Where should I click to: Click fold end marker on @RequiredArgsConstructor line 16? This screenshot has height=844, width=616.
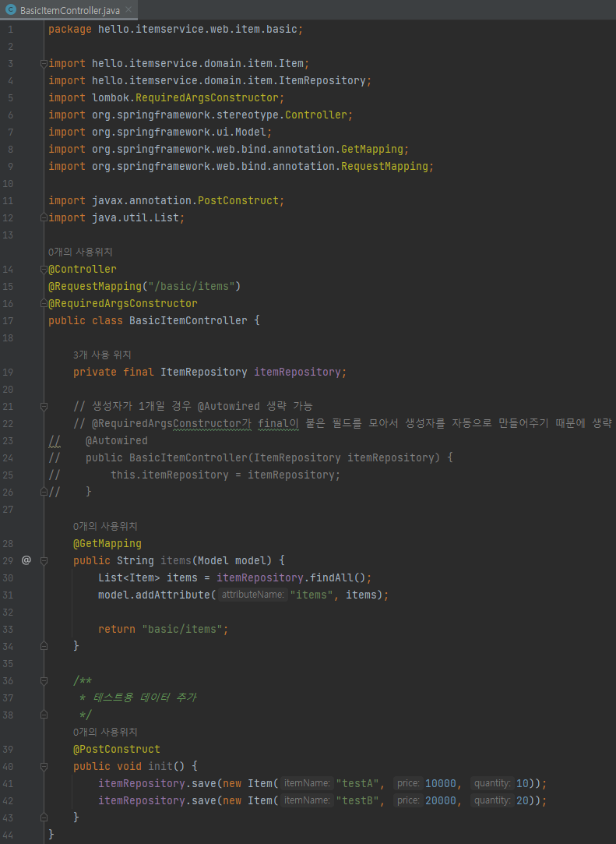pos(44,304)
